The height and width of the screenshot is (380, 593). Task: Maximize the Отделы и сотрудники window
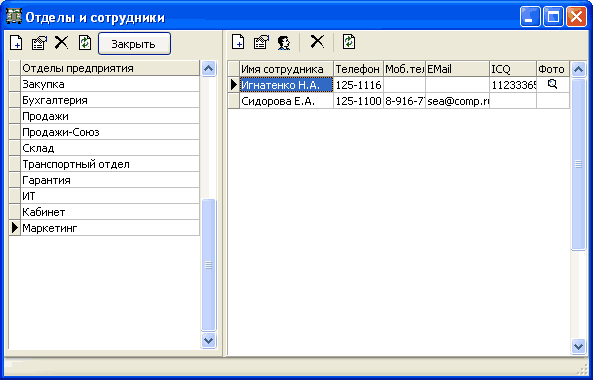(x=553, y=17)
